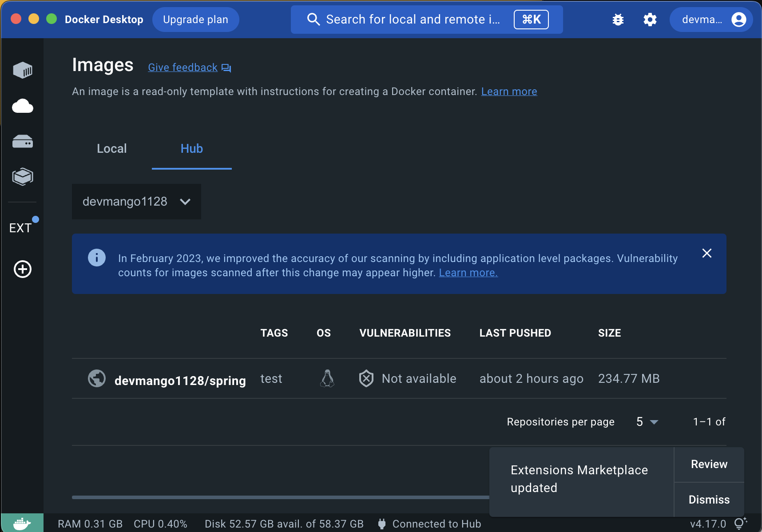
Task: Expand the devmango1128 organization dropdown
Action: pos(136,202)
